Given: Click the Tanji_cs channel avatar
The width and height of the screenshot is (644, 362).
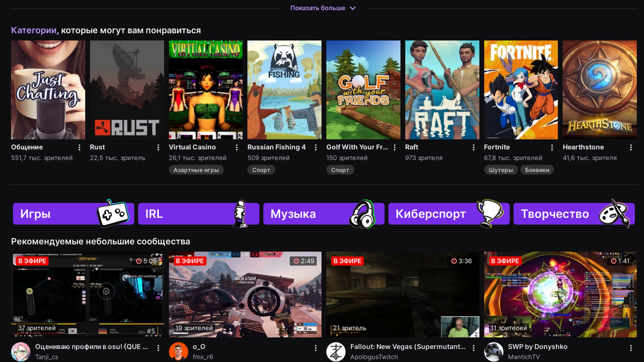Looking at the screenshot, I should pyautogui.click(x=20, y=352).
